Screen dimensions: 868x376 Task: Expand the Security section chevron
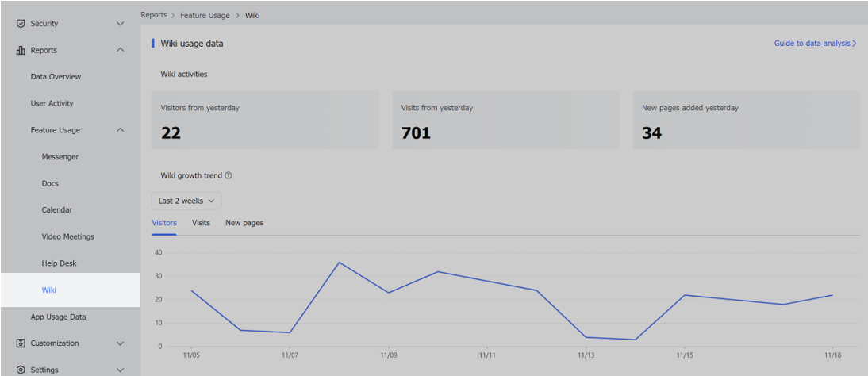click(121, 24)
